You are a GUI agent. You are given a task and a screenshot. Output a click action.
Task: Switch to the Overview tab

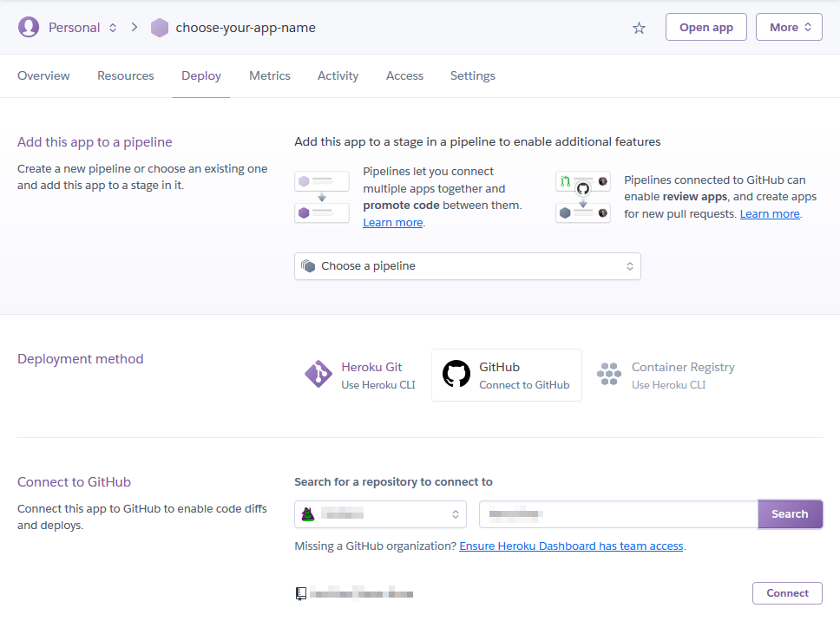[x=43, y=76]
